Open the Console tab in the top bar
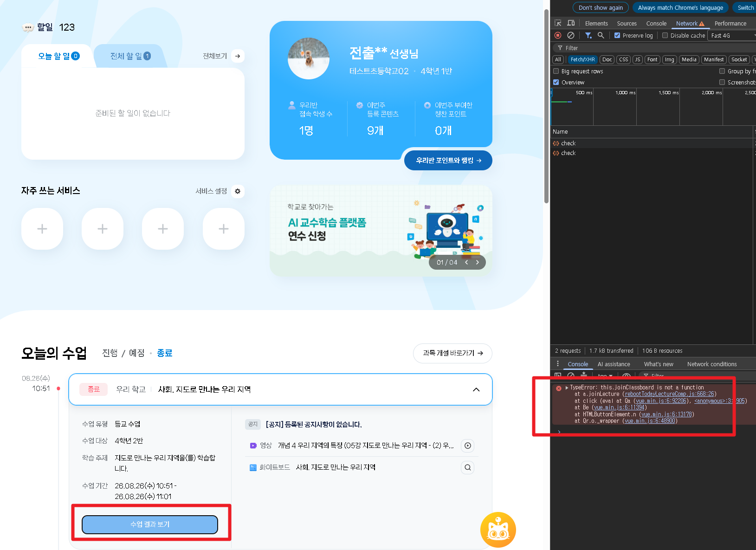The image size is (756, 550). tap(656, 24)
